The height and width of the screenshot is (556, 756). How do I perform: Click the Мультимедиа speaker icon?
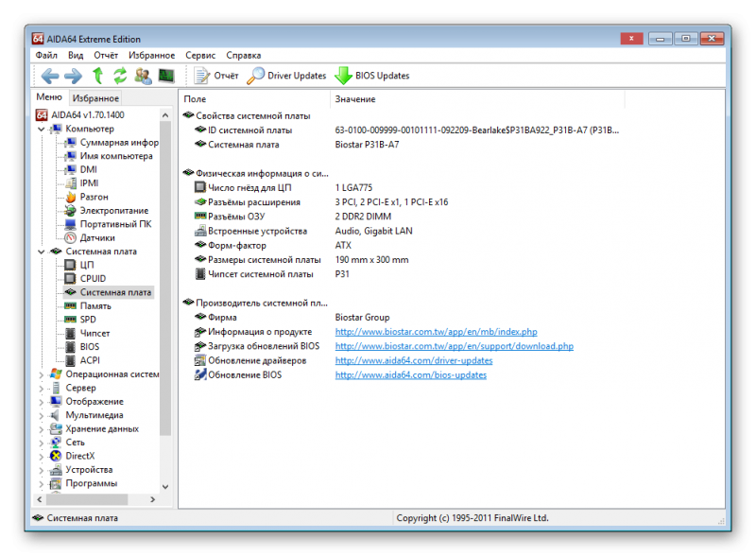point(56,415)
